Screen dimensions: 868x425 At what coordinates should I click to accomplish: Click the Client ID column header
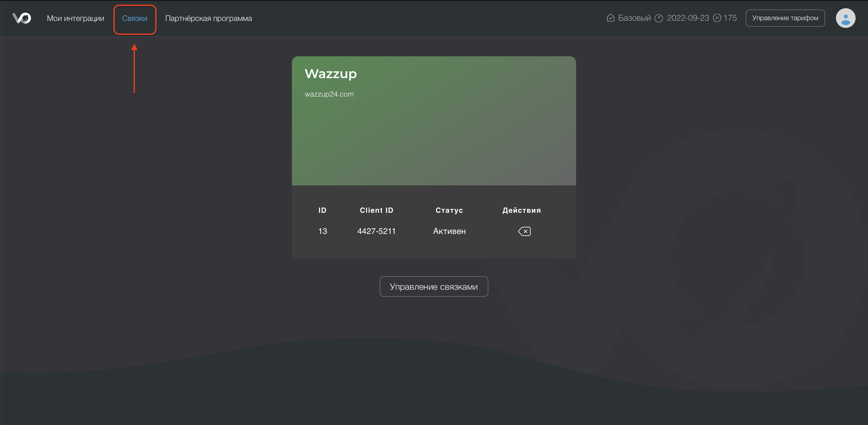[x=376, y=210]
